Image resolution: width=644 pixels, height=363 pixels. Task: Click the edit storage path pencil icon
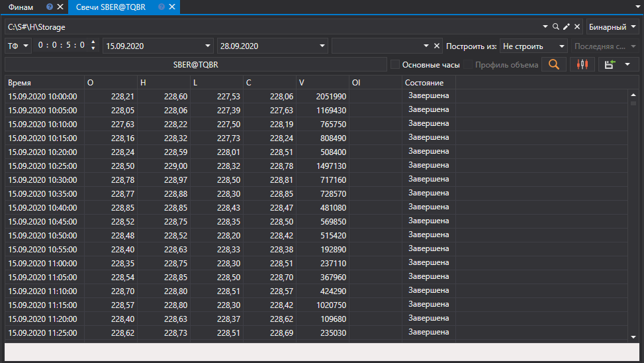(567, 26)
